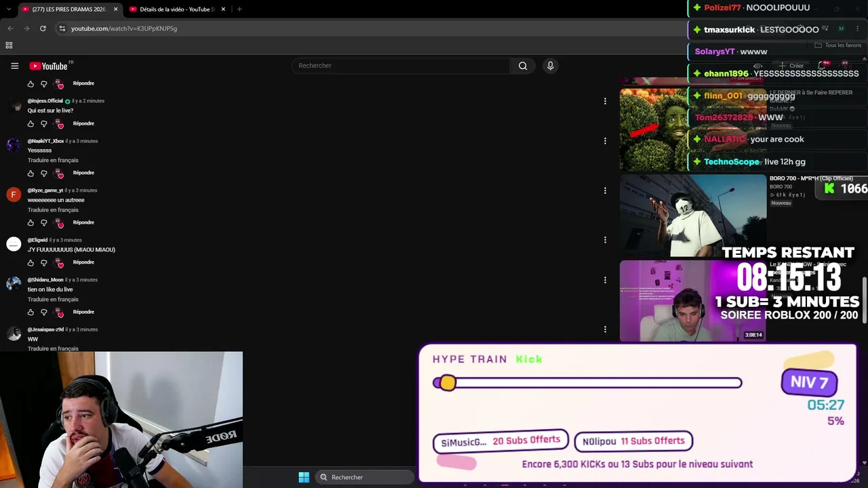Translate the "weeeeeeee un autreee" comment to French

point(53,210)
